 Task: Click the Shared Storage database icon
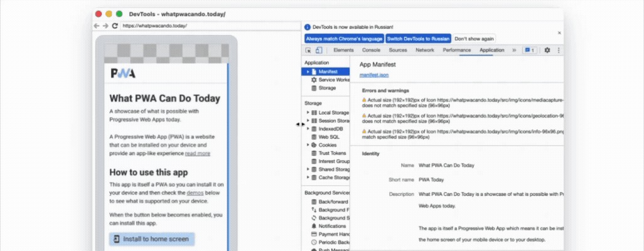tap(314, 169)
